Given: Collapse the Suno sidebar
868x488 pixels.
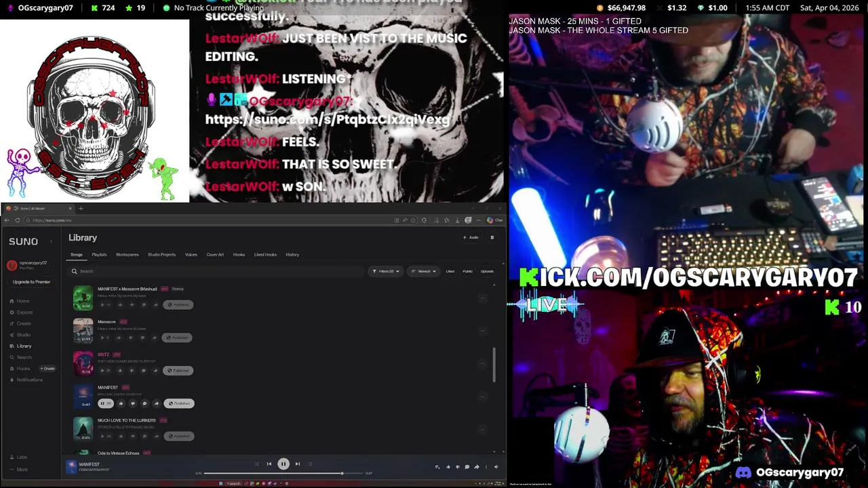Looking at the screenshot, I should [51, 241].
